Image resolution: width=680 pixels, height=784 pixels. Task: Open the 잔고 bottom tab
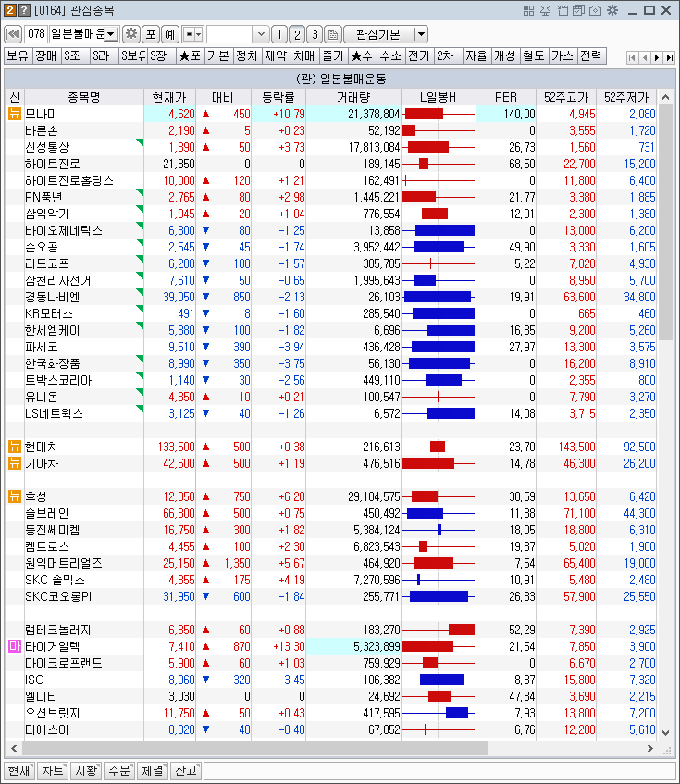coord(186,770)
